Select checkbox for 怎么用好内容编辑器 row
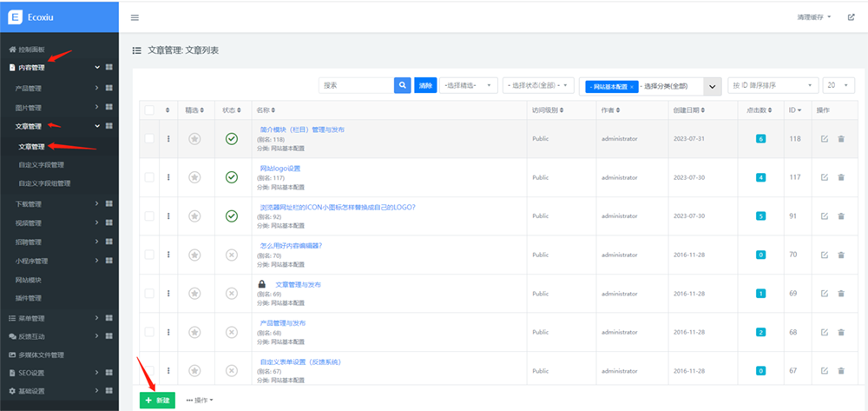This screenshot has width=868, height=411. pos(149,255)
